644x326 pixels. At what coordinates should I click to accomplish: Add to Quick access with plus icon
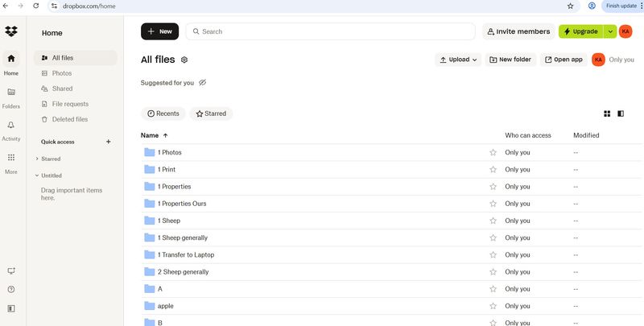pos(108,142)
